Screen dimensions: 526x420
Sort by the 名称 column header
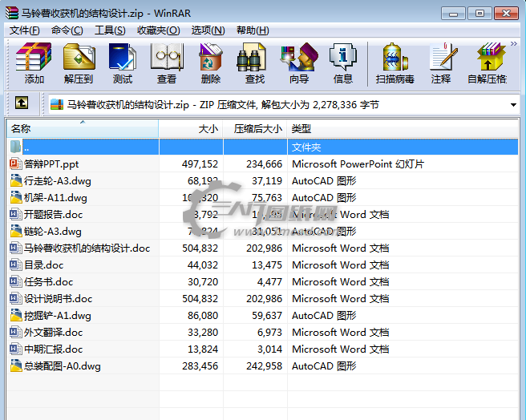pos(83,128)
